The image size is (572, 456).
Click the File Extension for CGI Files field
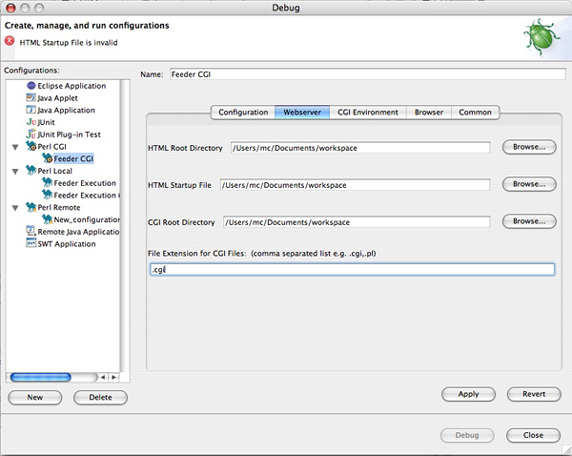click(x=352, y=270)
